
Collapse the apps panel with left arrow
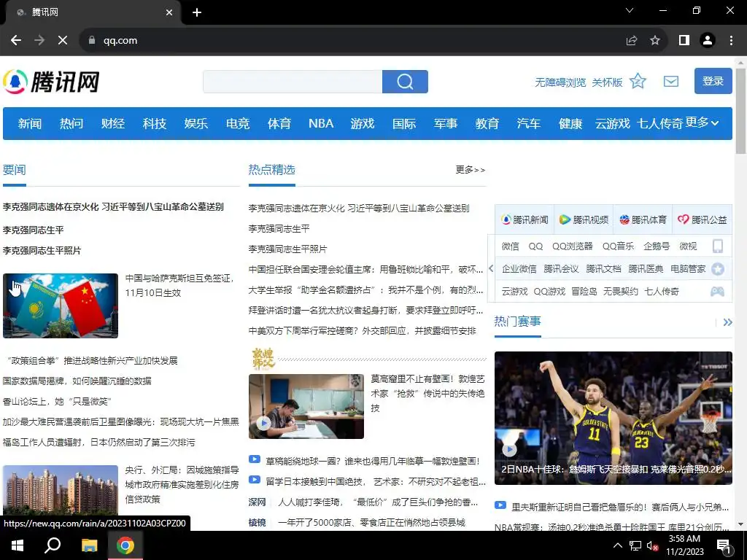491,268
